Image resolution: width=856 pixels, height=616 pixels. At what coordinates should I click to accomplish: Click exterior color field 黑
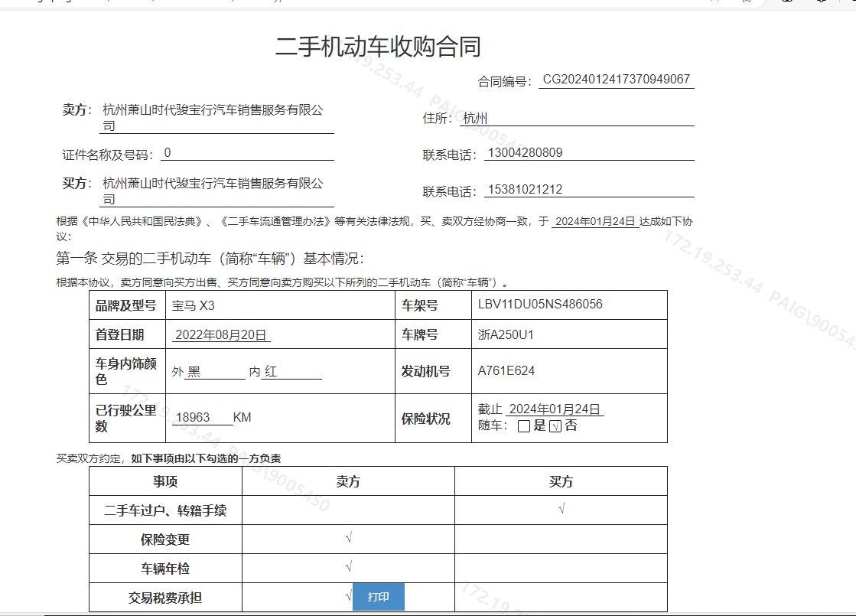tap(215, 372)
